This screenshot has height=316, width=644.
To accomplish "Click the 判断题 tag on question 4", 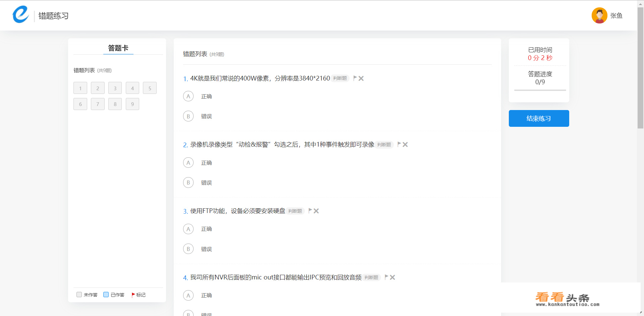I will coord(371,277).
